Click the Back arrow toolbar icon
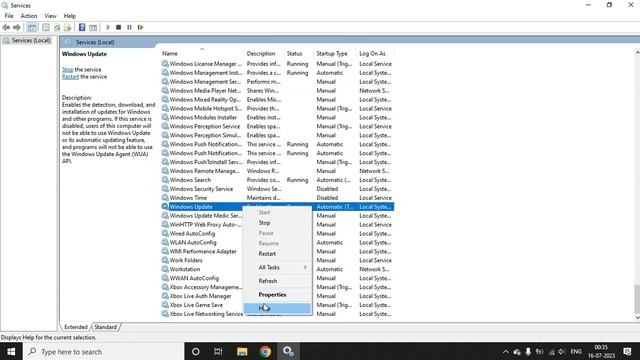This screenshot has height=360, width=640. click(6, 27)
